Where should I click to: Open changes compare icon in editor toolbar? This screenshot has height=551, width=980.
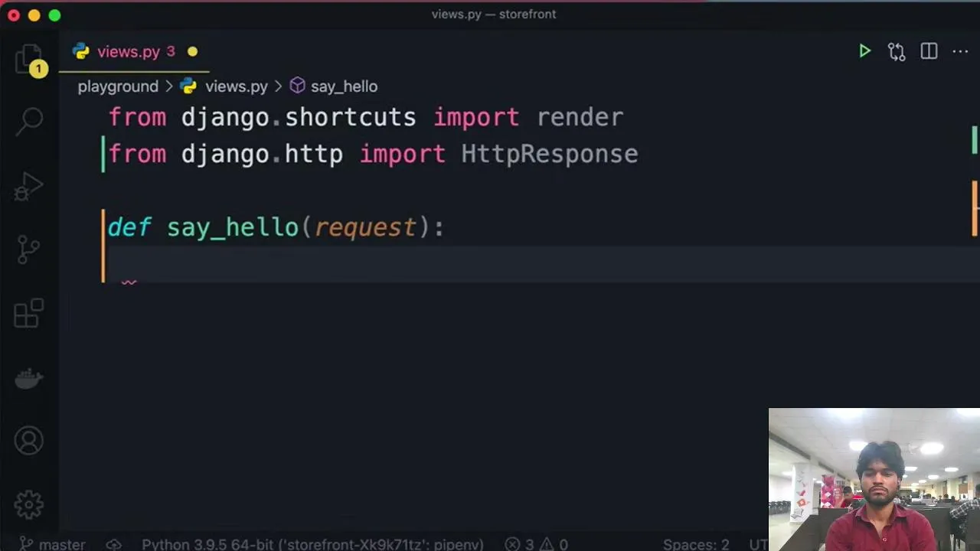tap(897, 51)
